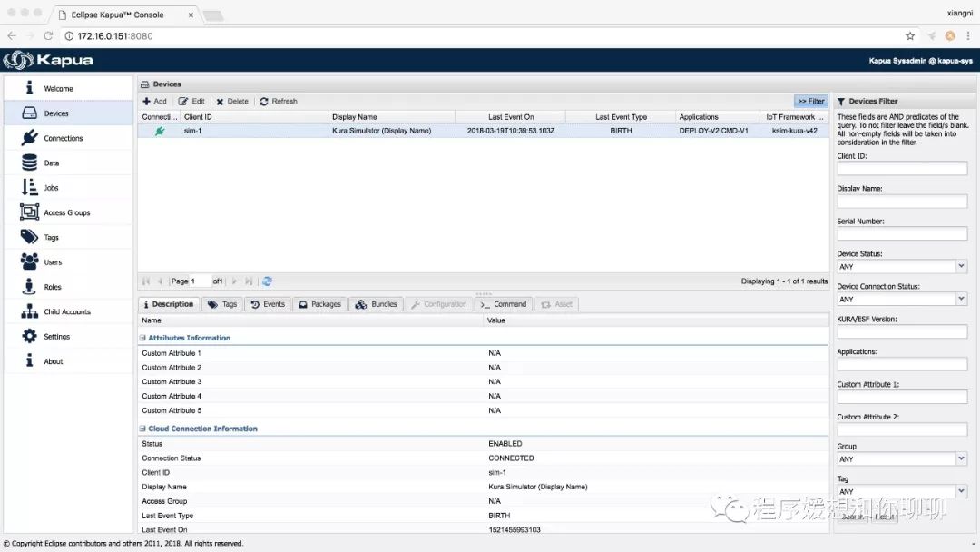Open the Data section
980x552 pixels.
[68, 163]
